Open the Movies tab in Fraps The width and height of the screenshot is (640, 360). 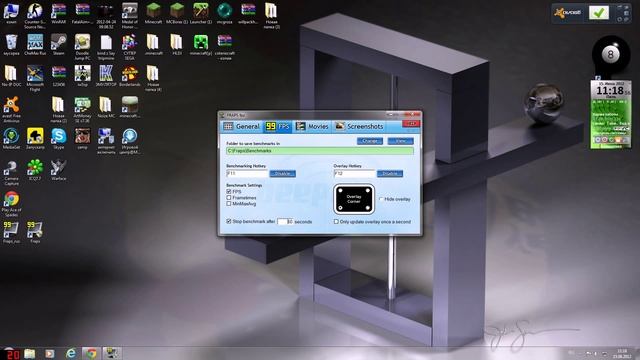(312, 127)
